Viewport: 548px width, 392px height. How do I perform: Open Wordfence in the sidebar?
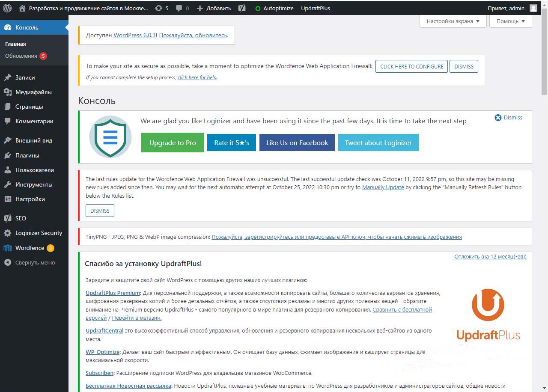(30, 248)
